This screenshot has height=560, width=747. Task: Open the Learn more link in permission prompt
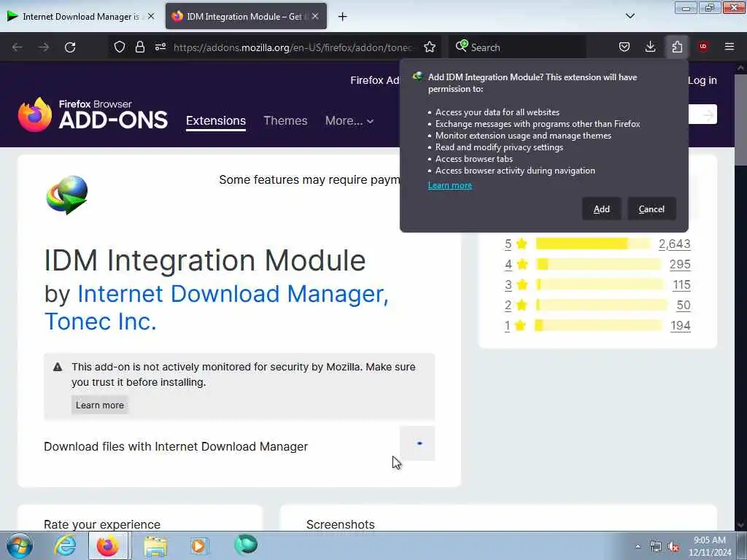449,185
